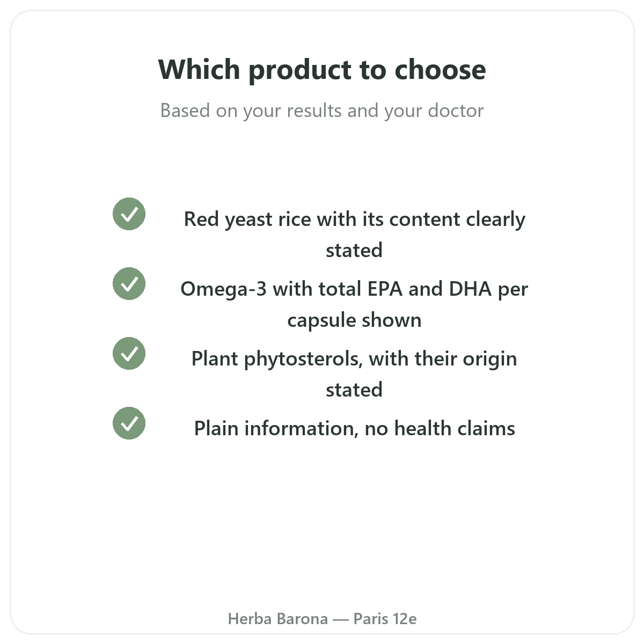The width and height of the screenshot is (644, 644).
Task: Click the word 'stated' under Plant phytosterols
Action: click(x=354, y=390)
